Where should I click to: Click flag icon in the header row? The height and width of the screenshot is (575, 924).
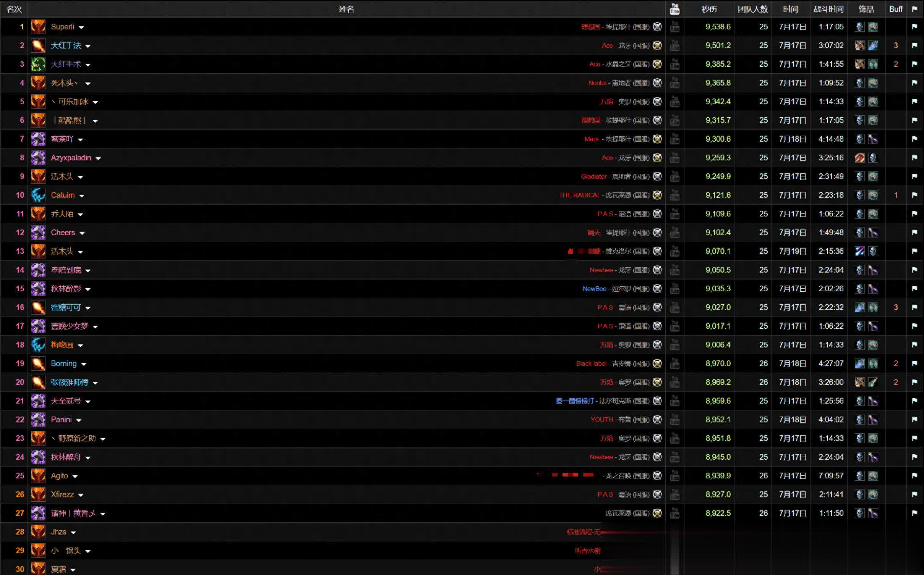[x=914, y=9]
